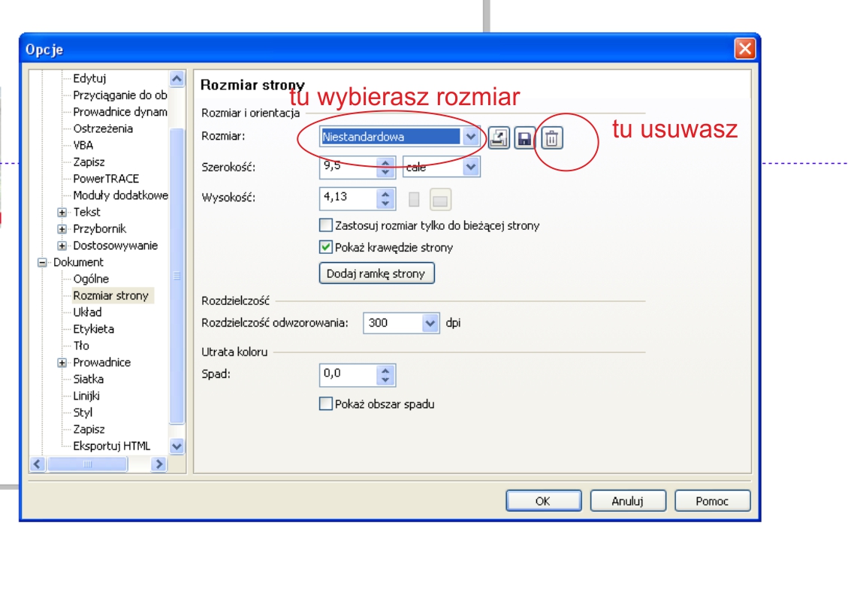Enable Zastosuj rozmiar tylko do bieżącej strony
Screen dimensions: 848x616
pos(326,225)
